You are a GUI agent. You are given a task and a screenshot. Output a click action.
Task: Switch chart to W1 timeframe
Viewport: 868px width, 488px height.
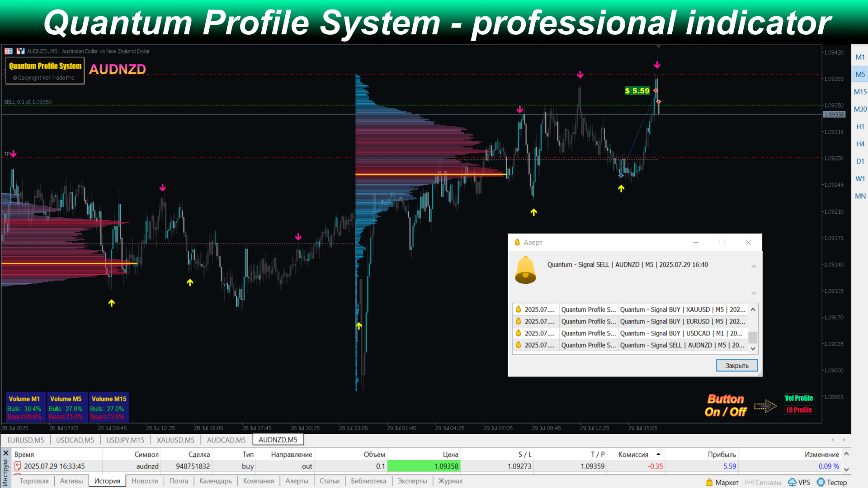pos(860,178)
